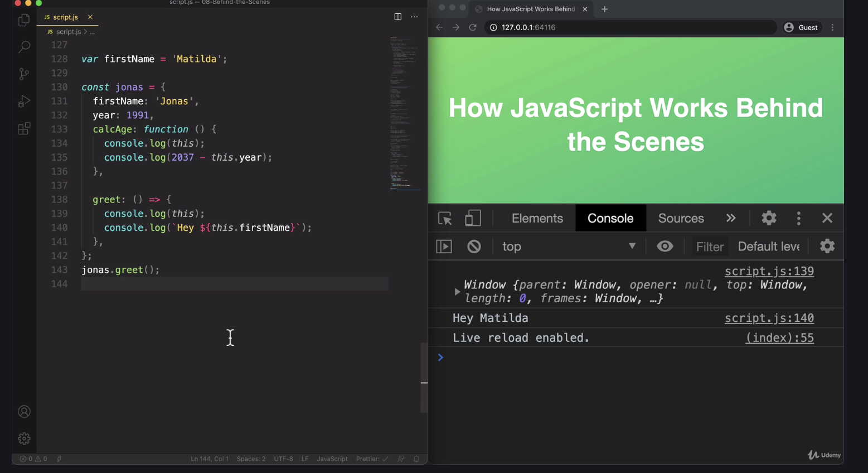Image resolution: width=868 pixels, height=473 pixels.
Task: Clear the console
Action: point(474,247)
